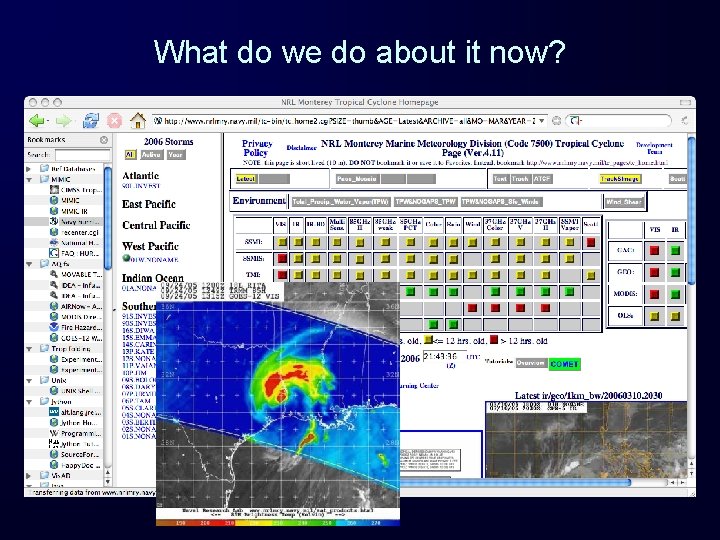Expand the VisAD bookmark folder
The image size is (720, 540).
pos(29,476)
